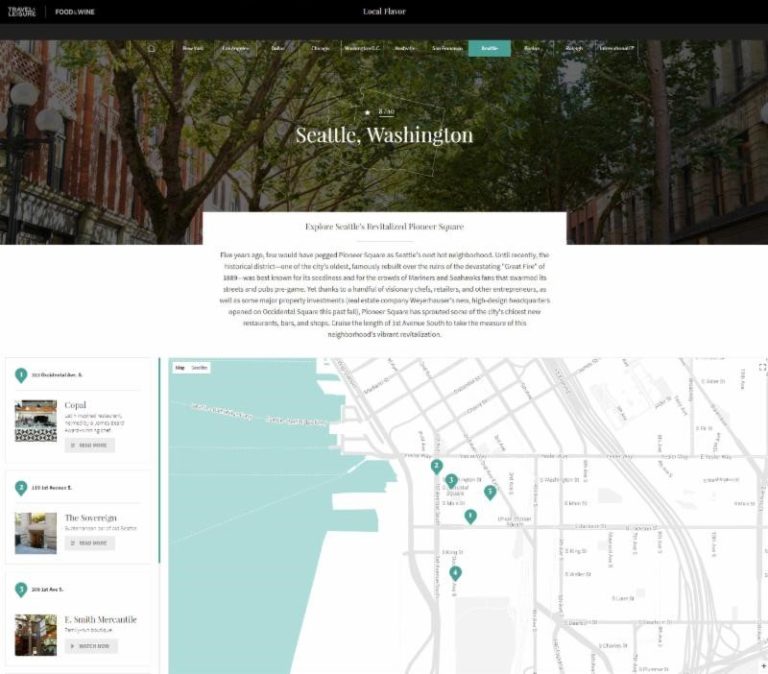Click the Local Flavor header title

[x=384, y=11]
